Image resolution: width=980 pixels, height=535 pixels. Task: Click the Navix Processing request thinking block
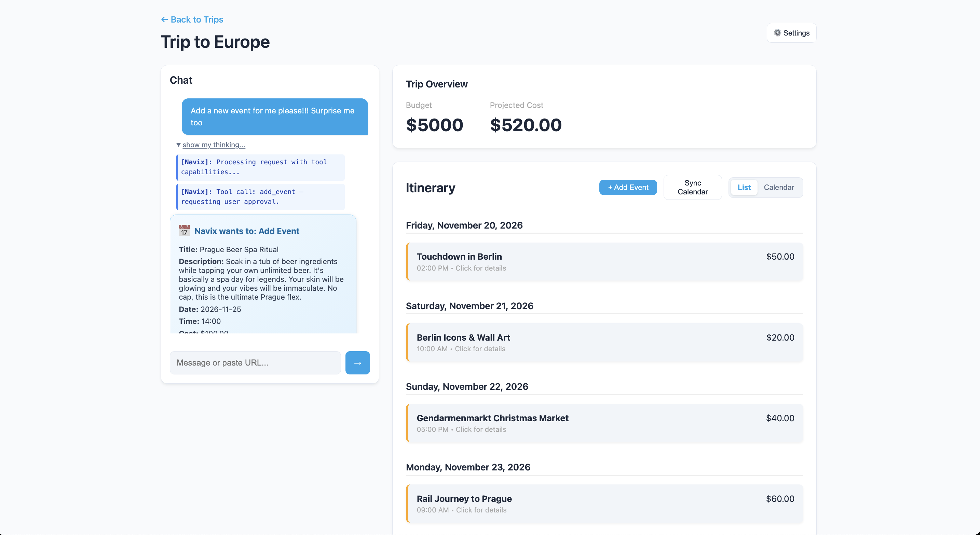tap(261, 167)
